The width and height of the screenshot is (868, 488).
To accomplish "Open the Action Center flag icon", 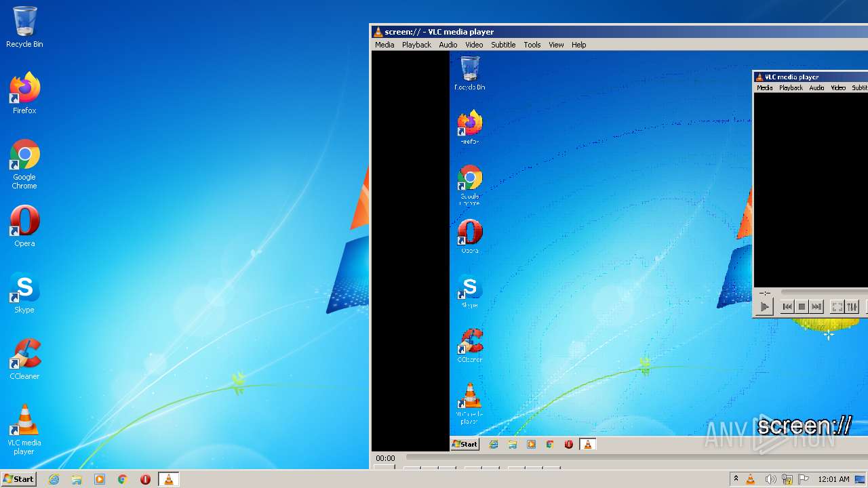I will (x=804, y=479).
